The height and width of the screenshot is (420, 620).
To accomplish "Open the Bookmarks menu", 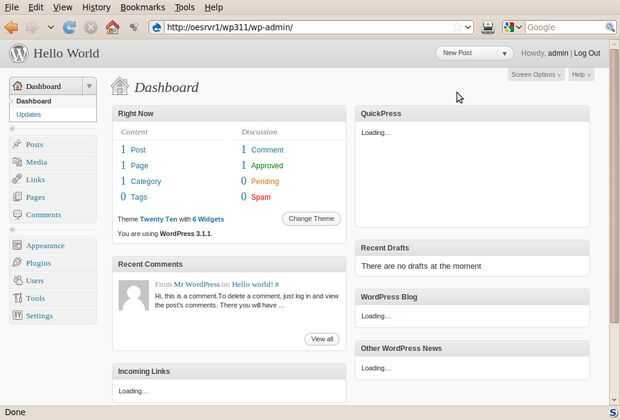I will pyautogui.click(x=142, y=7).
